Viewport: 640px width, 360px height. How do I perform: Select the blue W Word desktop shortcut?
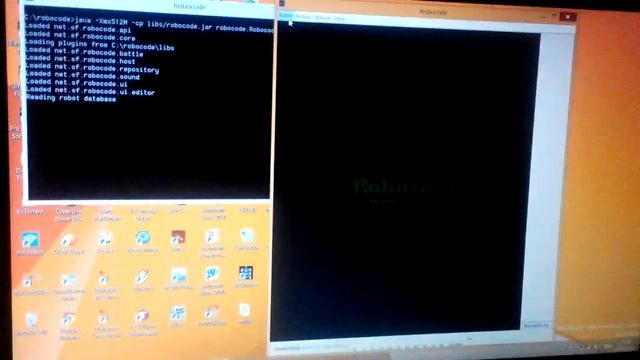click(x=212, y=273)
